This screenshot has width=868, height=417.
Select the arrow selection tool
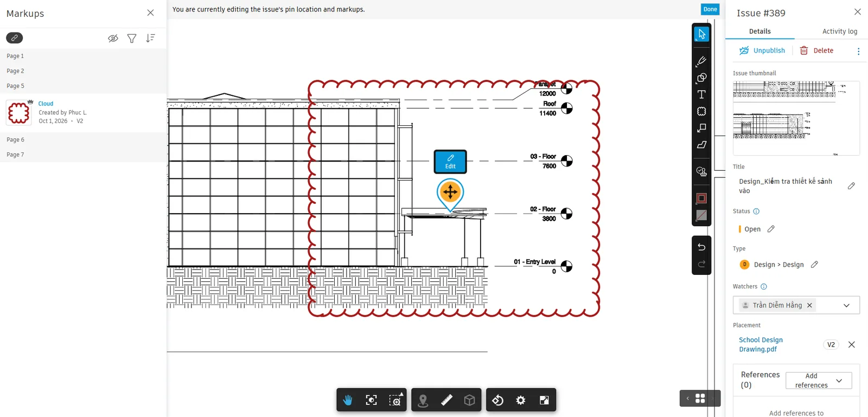tap(701, 34)
